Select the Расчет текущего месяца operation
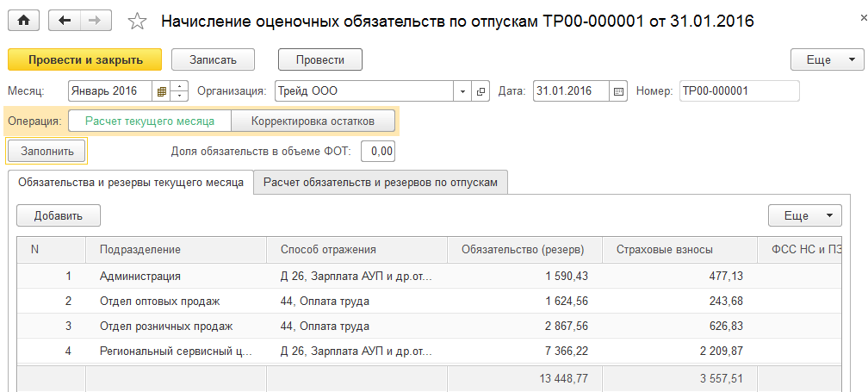This screenshot has height=392, width=868. coord(150,121)
